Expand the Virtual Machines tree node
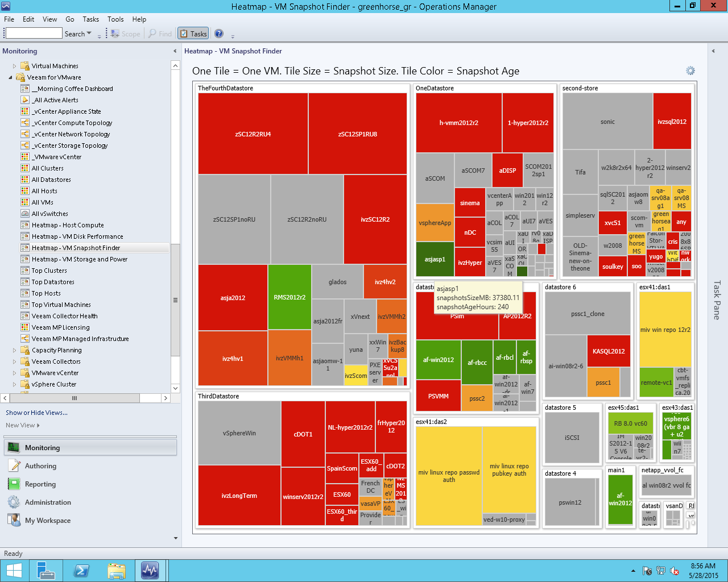The image size is (728, 582). (x=14, y=66)
